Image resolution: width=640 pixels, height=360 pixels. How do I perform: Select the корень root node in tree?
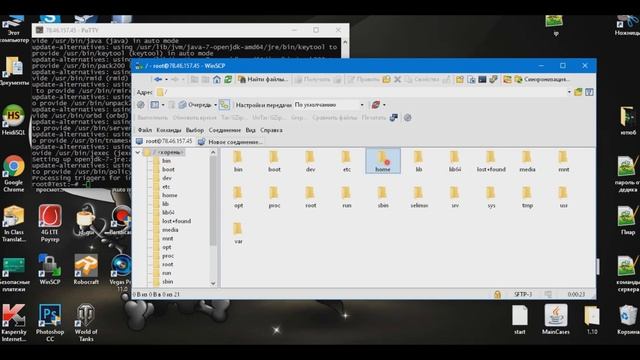pyautogui.click(x=164, y=152)
